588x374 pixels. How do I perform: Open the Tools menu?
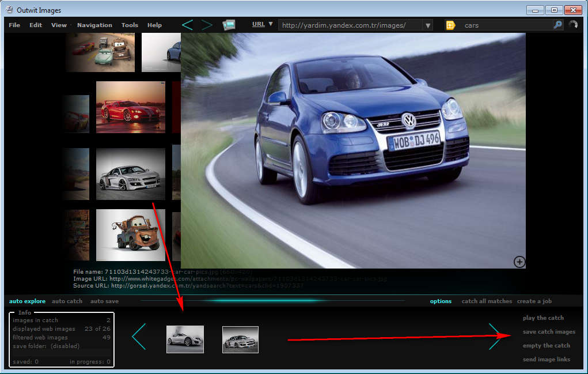pyautogui.click(x=130, y=25)
